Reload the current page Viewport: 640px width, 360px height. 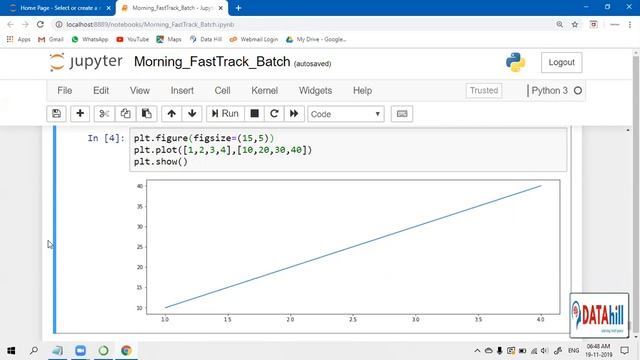coord(40,24)
